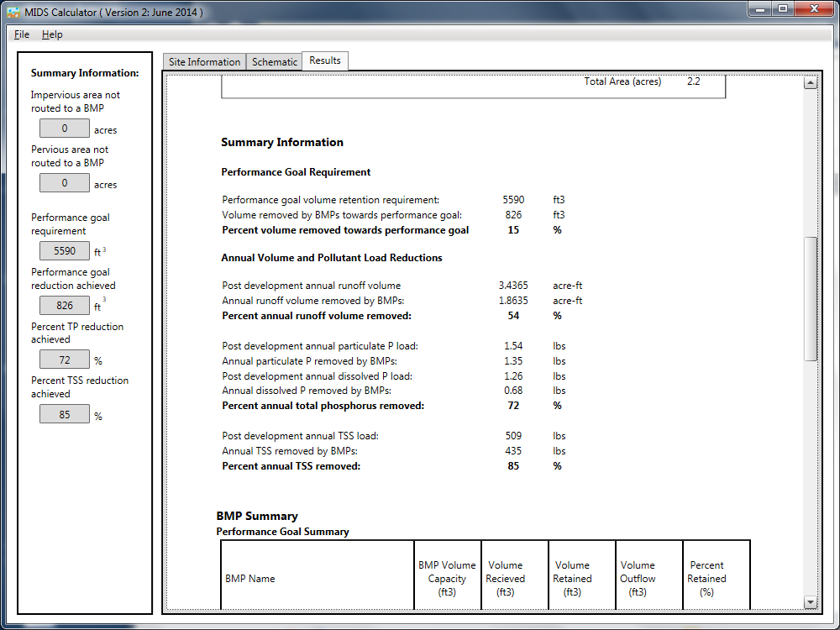Click the Percent TP reduction 72 field
Image resolution: width=840 pixels, height=630 pixels.
point(65,360)
